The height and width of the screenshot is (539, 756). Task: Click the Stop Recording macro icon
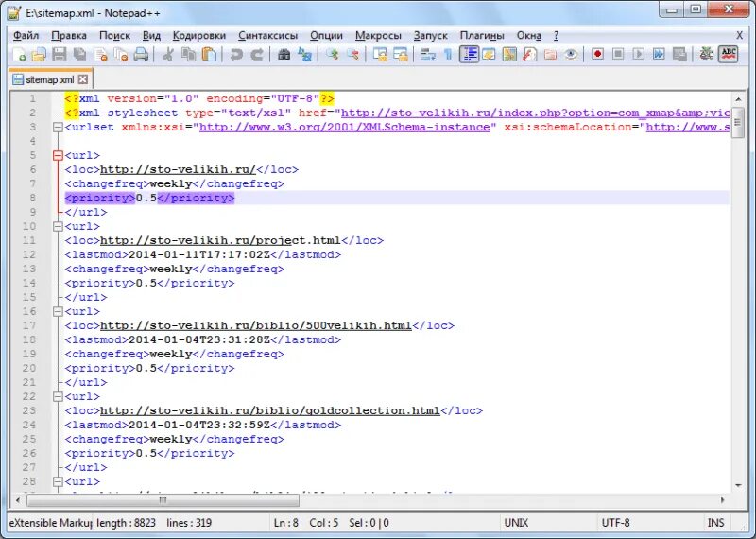tap(618, 54)
